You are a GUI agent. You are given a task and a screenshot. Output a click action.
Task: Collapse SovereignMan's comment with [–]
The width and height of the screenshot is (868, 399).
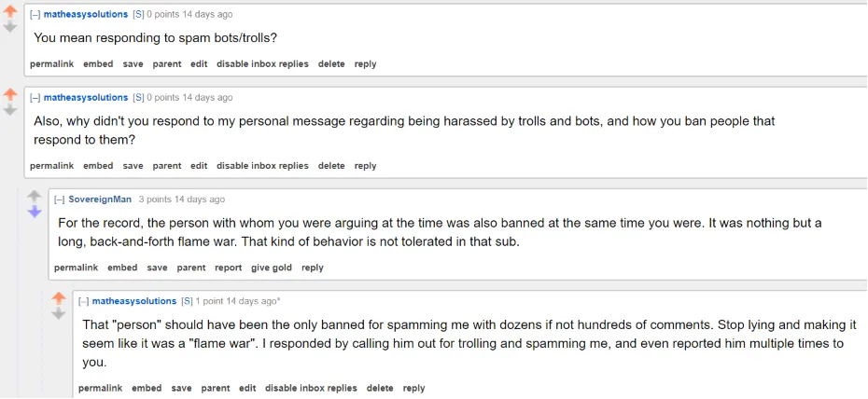click(x=59, y=199)
